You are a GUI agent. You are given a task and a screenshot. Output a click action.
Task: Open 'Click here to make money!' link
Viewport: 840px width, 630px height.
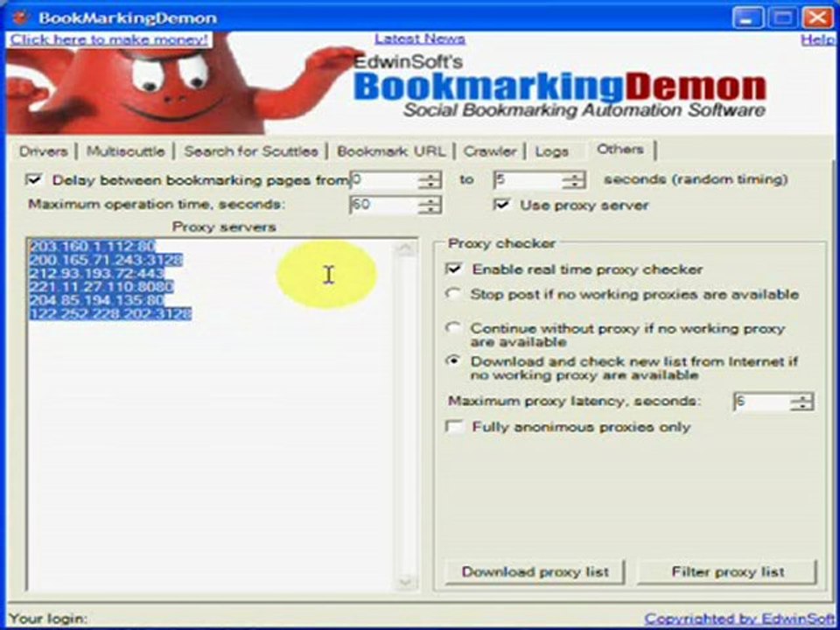click(x=108, y=39)
